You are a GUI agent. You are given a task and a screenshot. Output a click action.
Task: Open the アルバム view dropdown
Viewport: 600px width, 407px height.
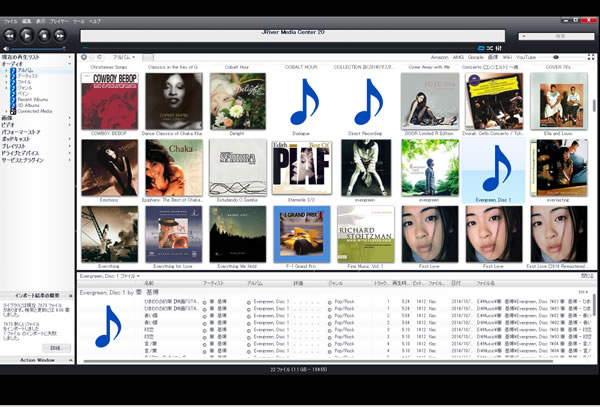tap(123, 58)
